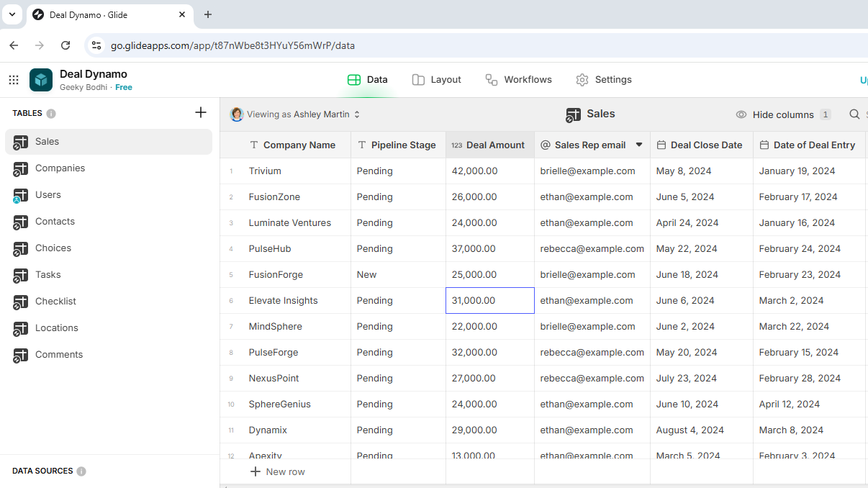This screenshot has height=488, width=868.
Task: Click the Company Name column header
Action: click(299, 145)
